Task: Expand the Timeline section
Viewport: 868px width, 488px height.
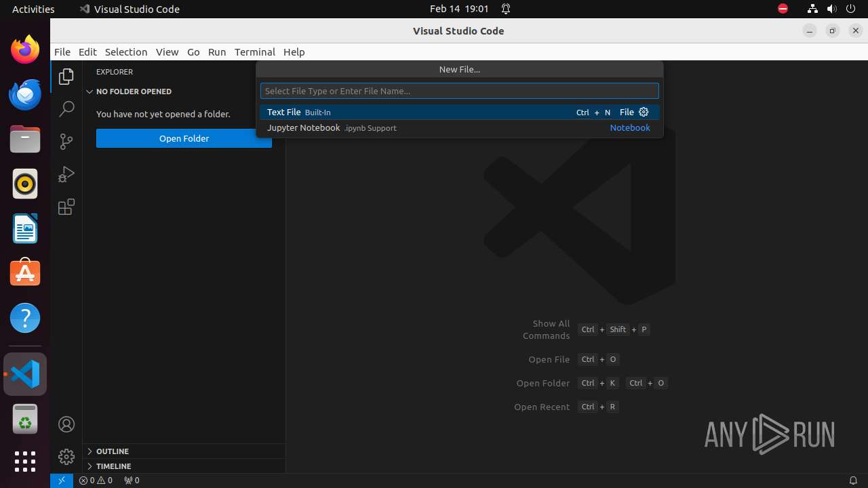Action: tap(184, 466)
